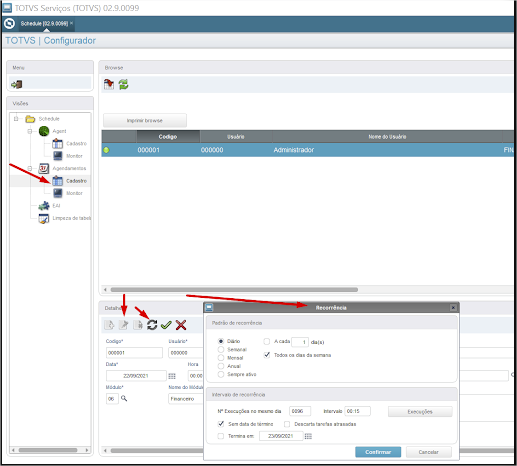The width and height of the screenshot is (517, 466).
Task: Click the Execuções button
Action: pyautogui.click(x=420, y=412)
